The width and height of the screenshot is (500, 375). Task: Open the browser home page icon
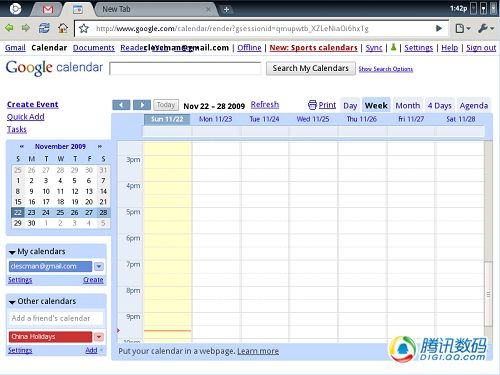coord(63,28)
